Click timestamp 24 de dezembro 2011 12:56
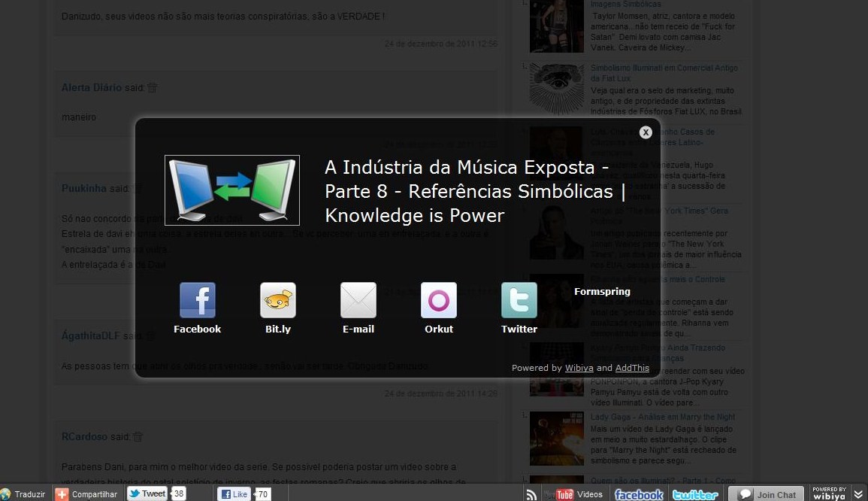Screen dimensions: 868x501 (440, 44)
